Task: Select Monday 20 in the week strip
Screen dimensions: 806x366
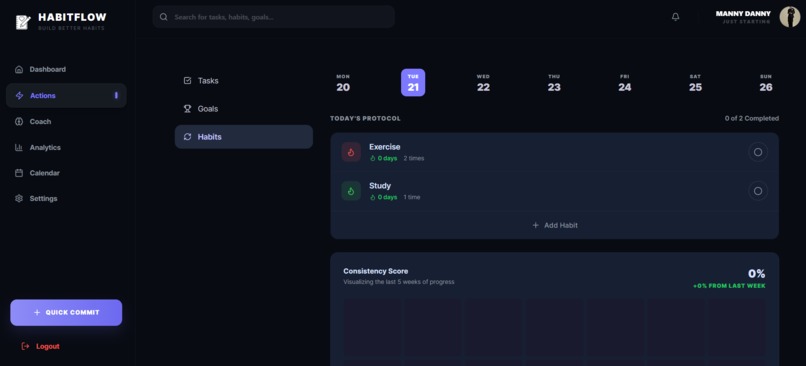Action: tap(343, 83)
